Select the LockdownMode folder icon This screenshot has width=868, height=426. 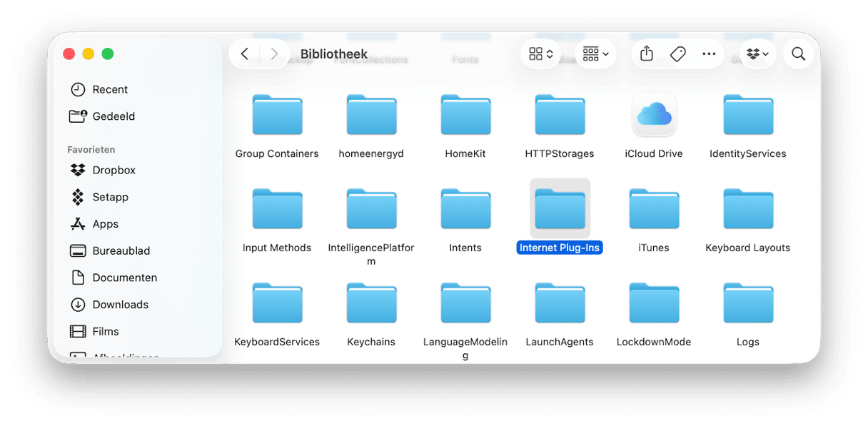pyautogui.click(x=654, y=303)
